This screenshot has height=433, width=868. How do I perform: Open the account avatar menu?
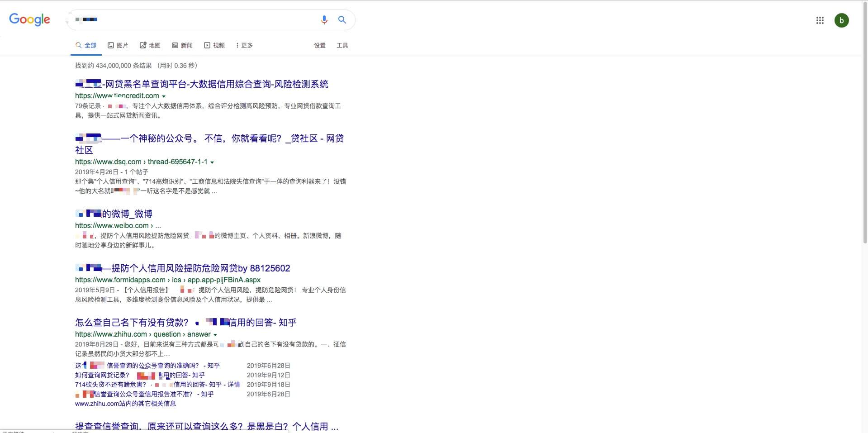841,20
